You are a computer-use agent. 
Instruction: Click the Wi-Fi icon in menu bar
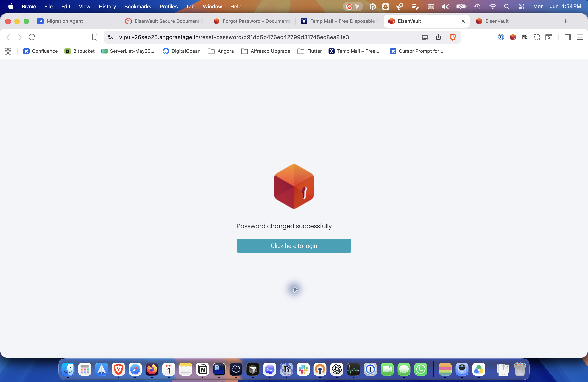[x=492, y=7]
